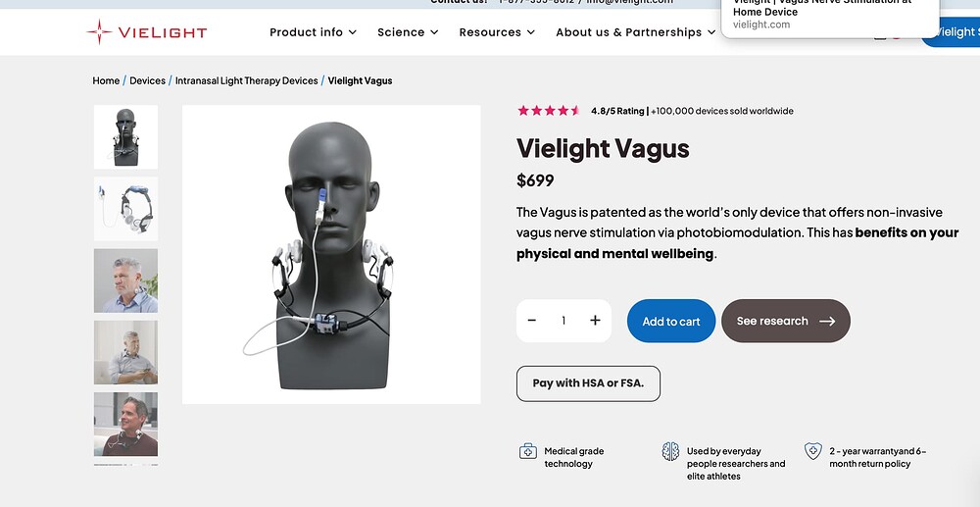This screenshot has width=980, height=507.
Task: Click the Vielight logo
Action: pos(147,32)
